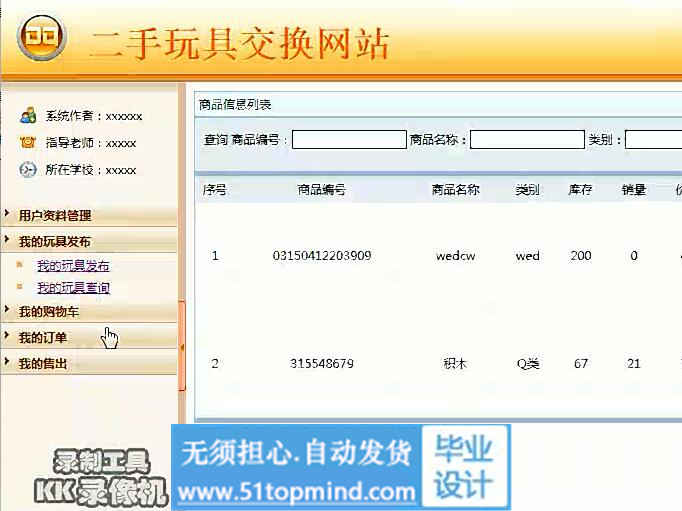682x511 pixels.
Task: Open the 我的玩具发布 link
Action: point(73,266)
